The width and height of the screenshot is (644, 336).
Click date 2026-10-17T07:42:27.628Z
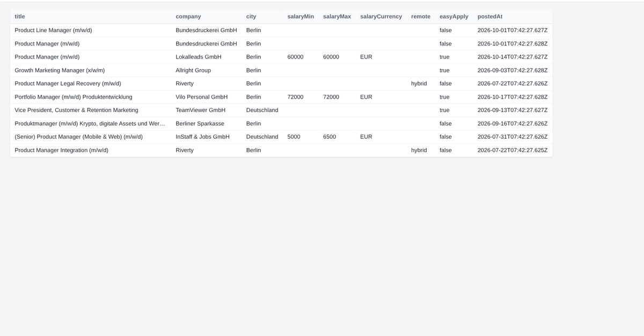(x=513, y=97)
